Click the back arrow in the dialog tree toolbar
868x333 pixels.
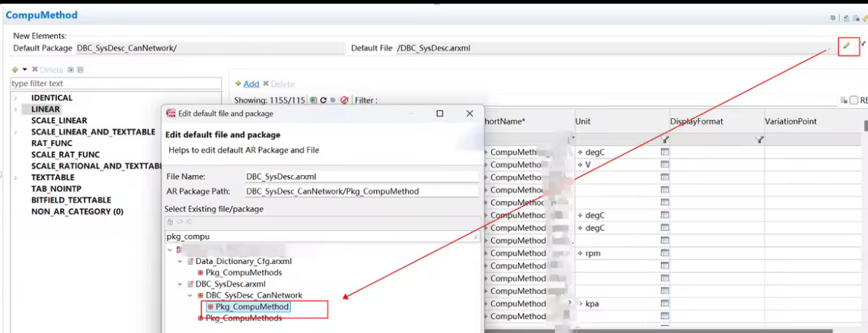180,222
